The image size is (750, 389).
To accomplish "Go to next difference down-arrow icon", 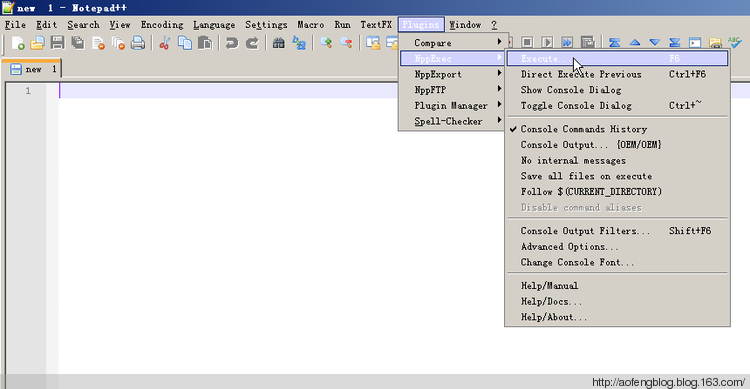I will tap(655, 43).
